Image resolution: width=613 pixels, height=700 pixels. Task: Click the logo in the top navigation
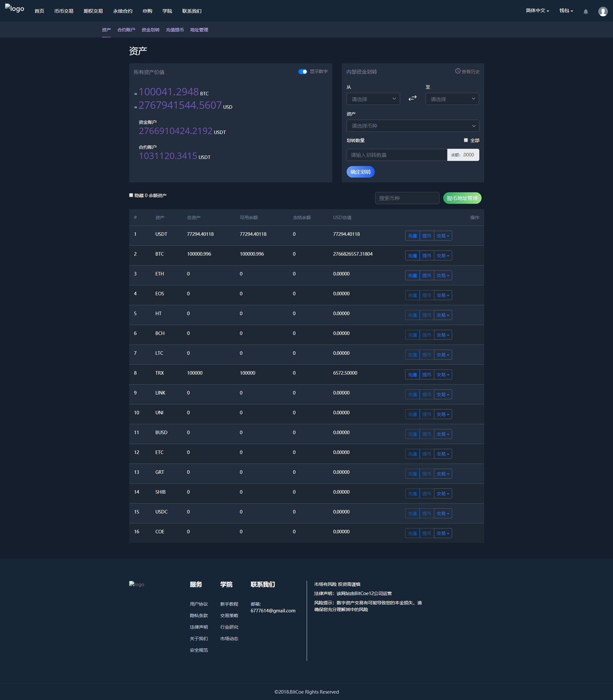14,9
